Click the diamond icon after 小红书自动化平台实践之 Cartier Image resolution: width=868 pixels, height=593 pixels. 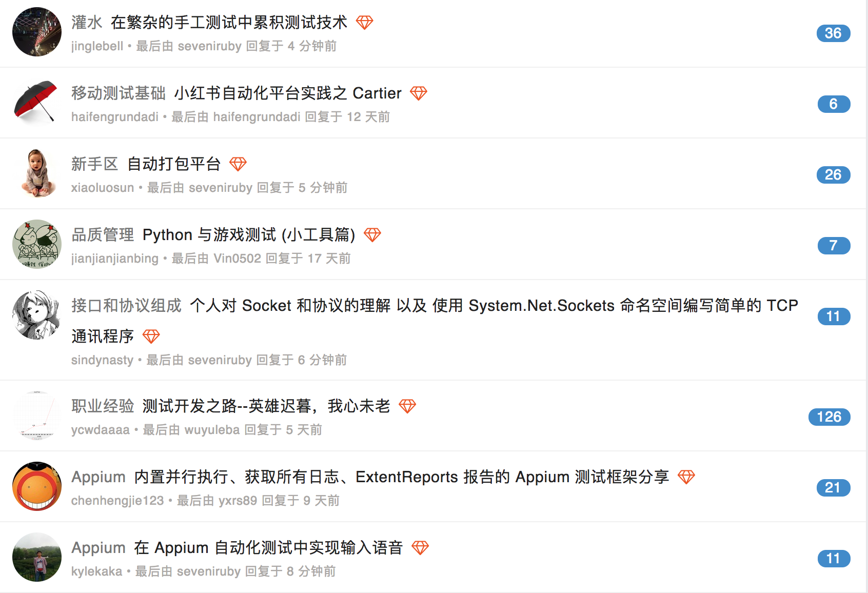(x=419, y=93)
